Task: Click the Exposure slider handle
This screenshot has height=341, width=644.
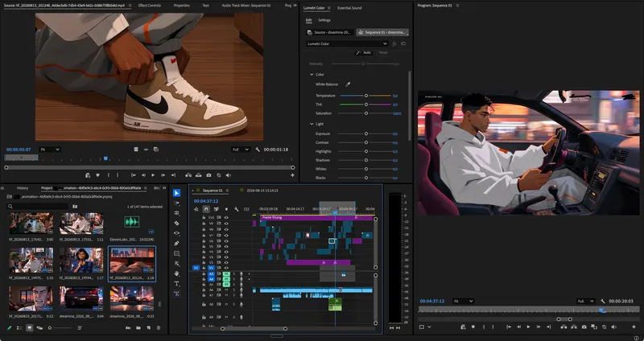Action: [x=366, y=134]
